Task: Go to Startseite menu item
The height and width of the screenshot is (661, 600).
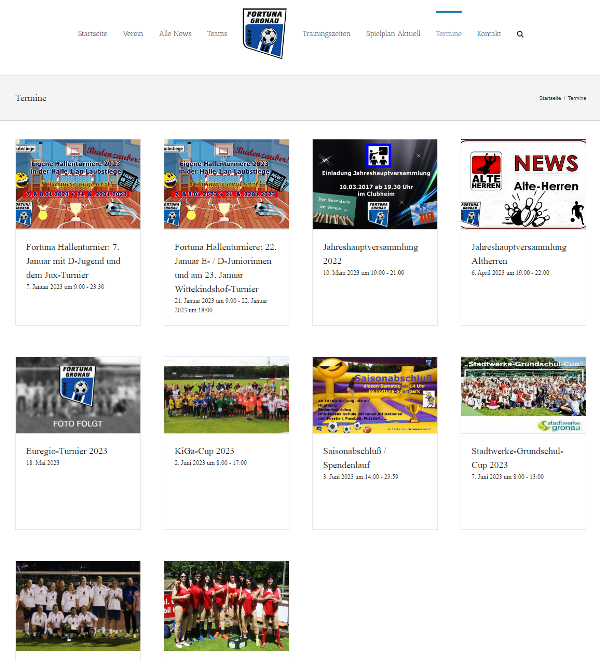Action: point(92,33)
